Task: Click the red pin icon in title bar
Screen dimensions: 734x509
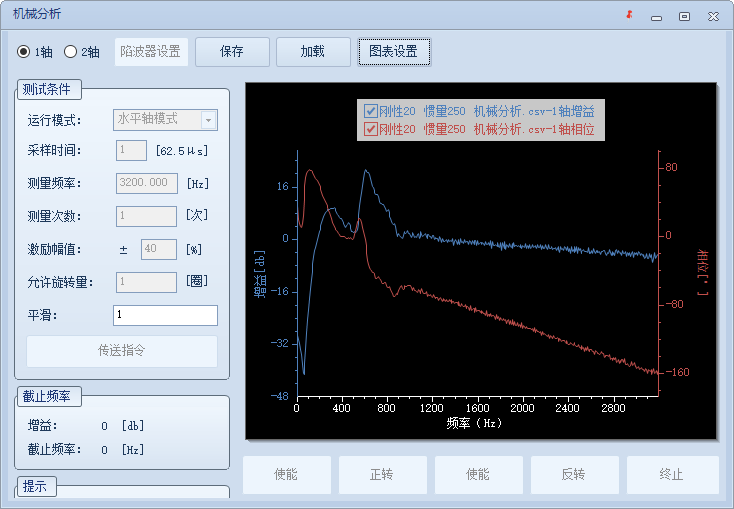Action: coord(629,15)
